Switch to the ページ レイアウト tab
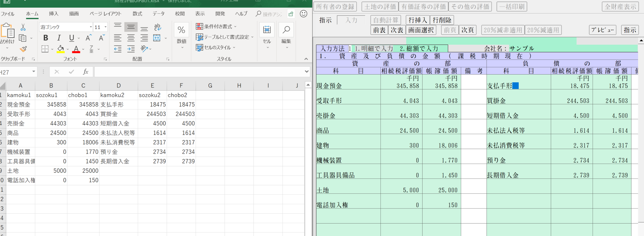This screenshot has width=644, height=236. (106, 13)
